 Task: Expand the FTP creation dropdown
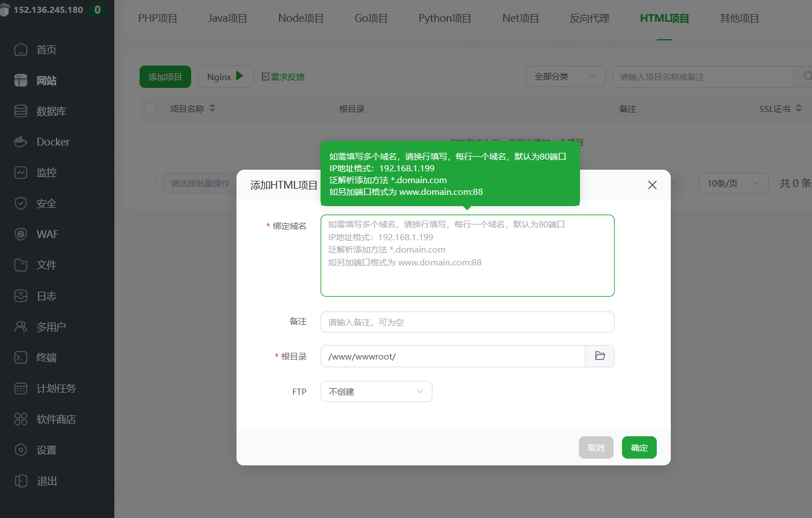coord(376,391)
